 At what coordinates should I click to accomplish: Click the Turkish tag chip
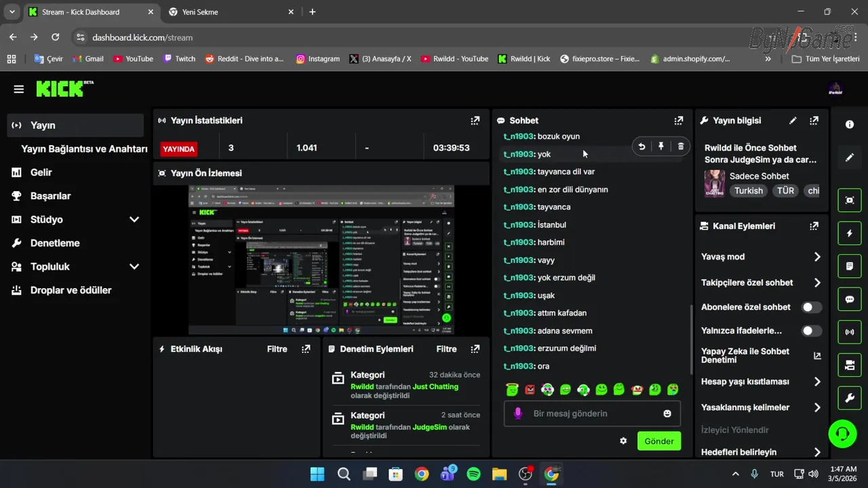749,190
